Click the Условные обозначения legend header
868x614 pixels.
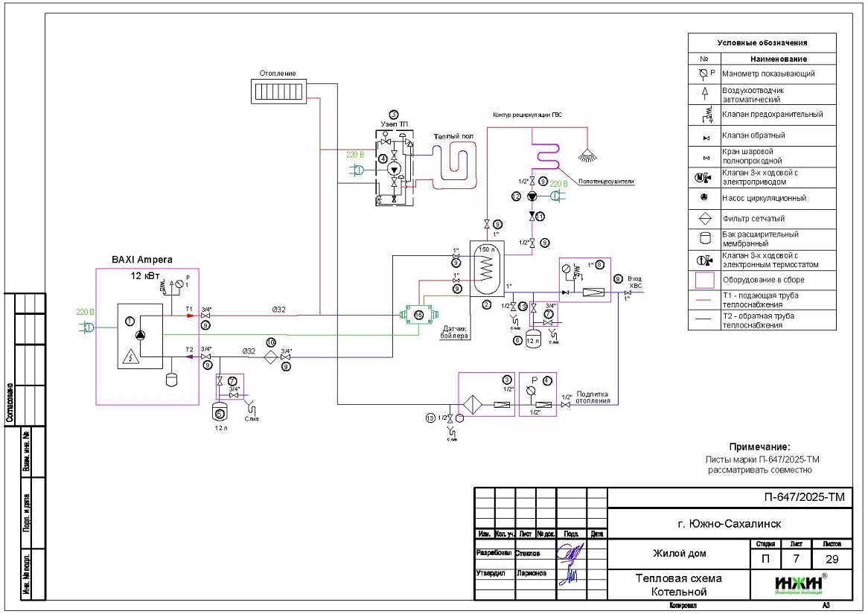(x=762, y=43)
